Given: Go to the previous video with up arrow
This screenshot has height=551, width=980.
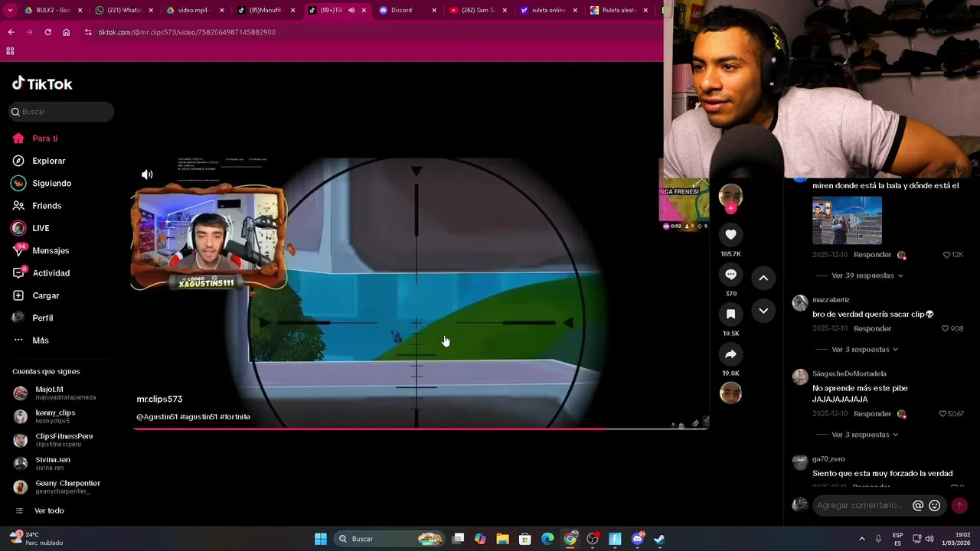Looking at the screenshot, I should coord(763,278).
